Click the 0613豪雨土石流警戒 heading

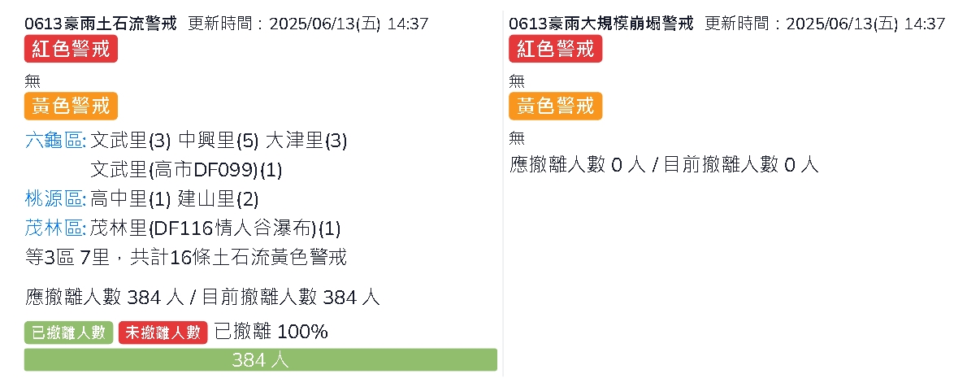tap(101, 24)
